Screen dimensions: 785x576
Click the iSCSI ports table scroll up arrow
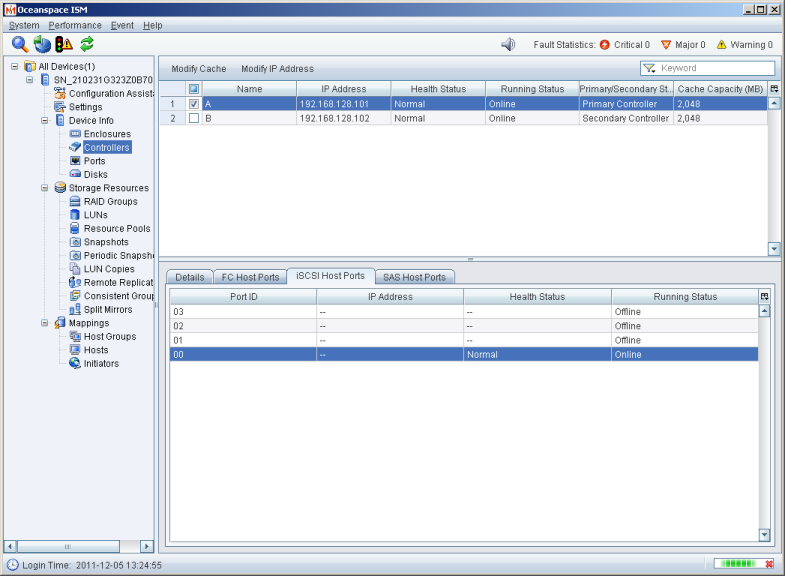click(764, 311)
